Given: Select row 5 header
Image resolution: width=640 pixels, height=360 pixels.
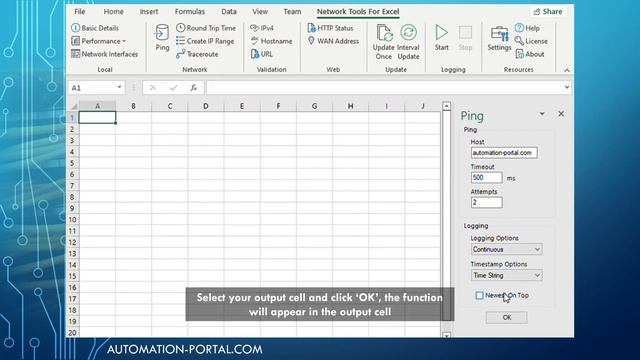Looking at the screenshot, I should pyautogui.click(x=72, y=163).
